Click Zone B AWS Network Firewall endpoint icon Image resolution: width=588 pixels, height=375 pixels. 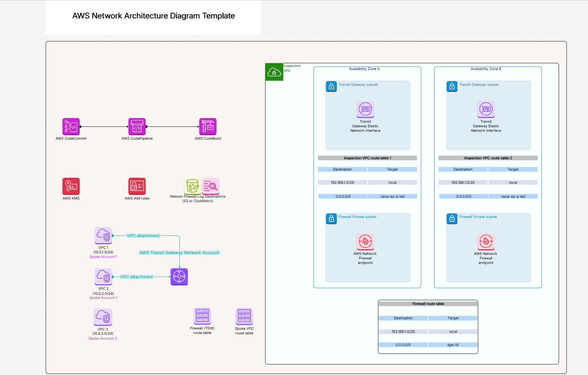tap(486, 241)
